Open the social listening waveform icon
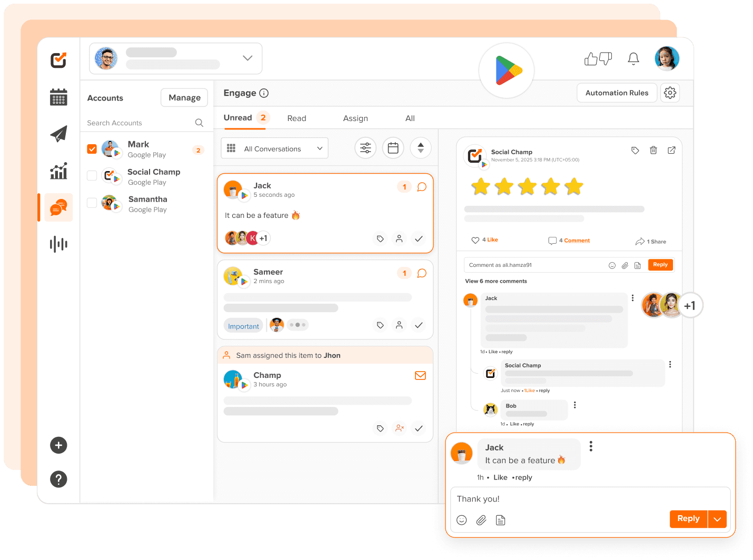Viewport: 753px width, 560px height. (58, 244)
